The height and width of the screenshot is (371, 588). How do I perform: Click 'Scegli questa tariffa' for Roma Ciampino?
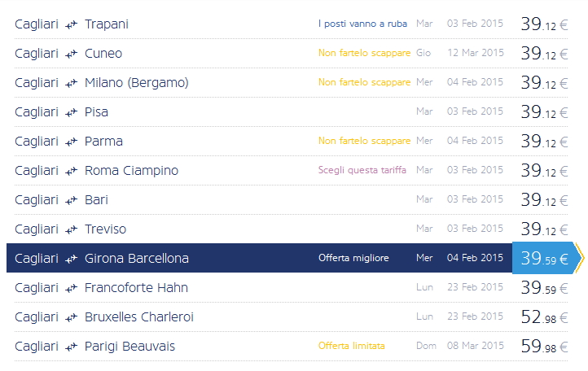coord(363,171)
